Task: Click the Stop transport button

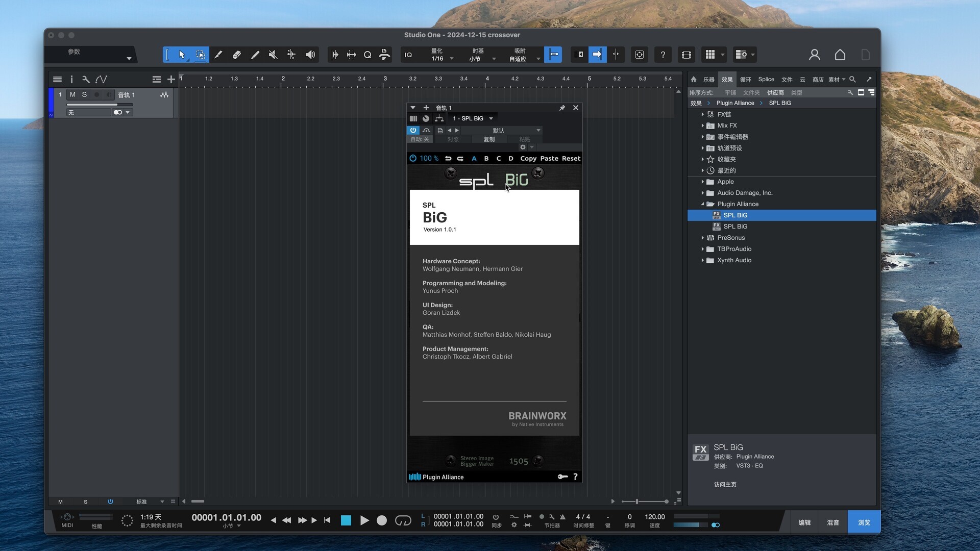Action: pos(346,520)
